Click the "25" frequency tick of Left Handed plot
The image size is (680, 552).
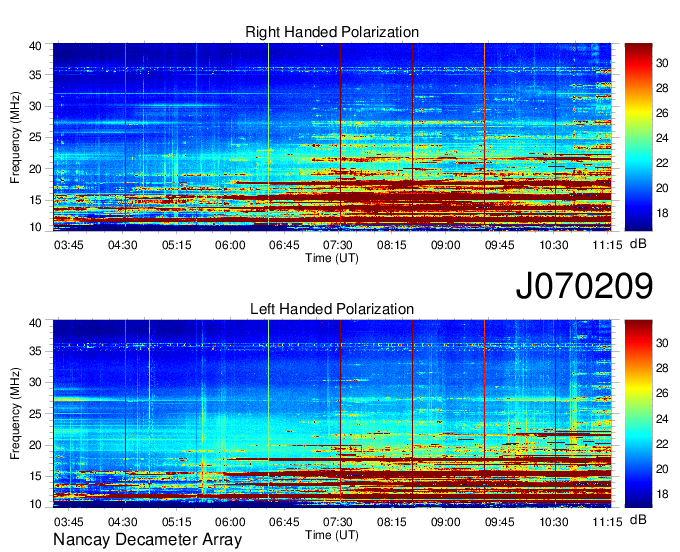pos(35,414)
